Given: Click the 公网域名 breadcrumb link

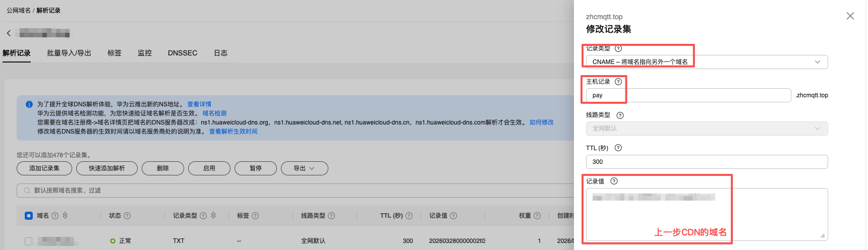Looking at the screenshot, I should [19, 11].
